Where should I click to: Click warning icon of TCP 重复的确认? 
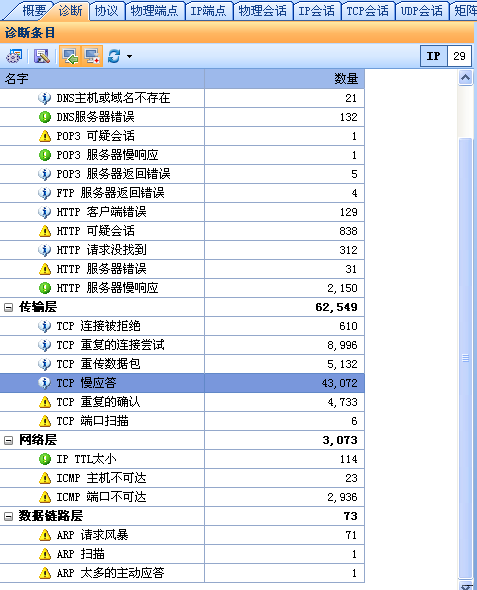pos(45,402)
